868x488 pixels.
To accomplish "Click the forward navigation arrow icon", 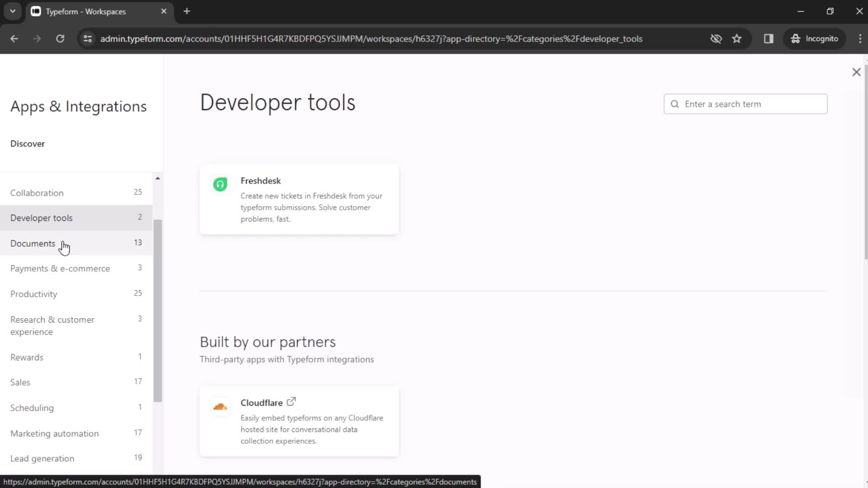I will point(37,39).
